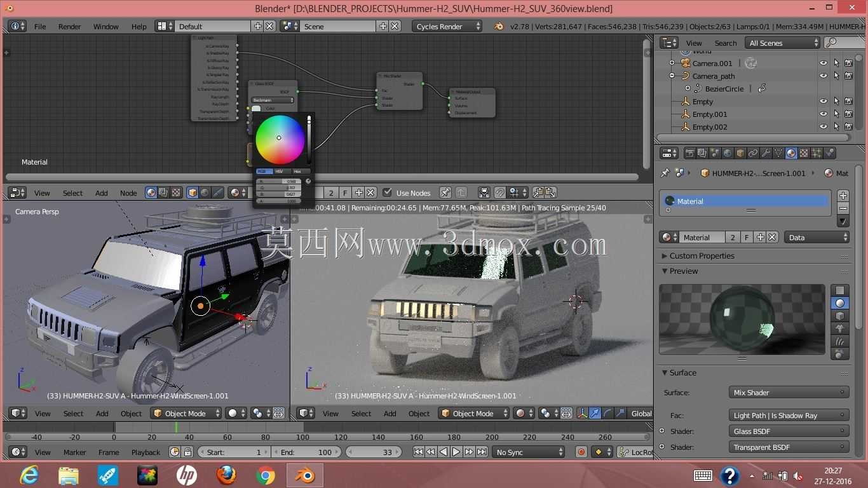Open Data link dropdown in material panel
Screen dimensions: 868x488
click(817, 237)
